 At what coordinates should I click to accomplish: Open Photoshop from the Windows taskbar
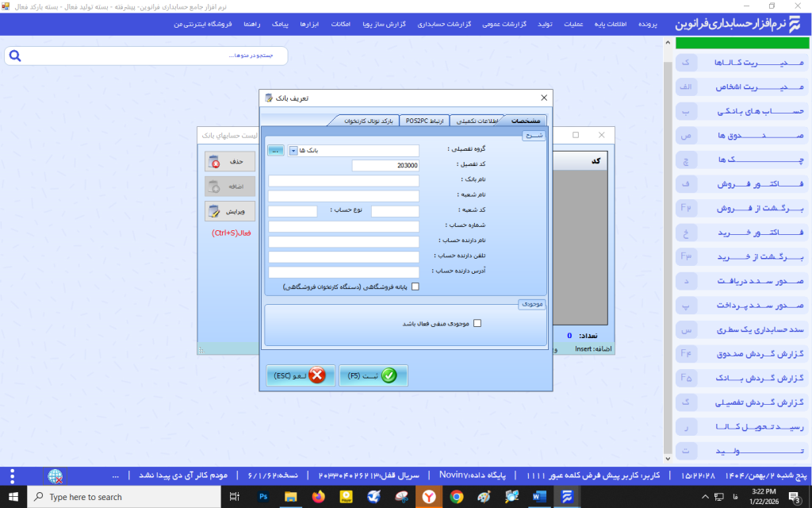point(264,497)
